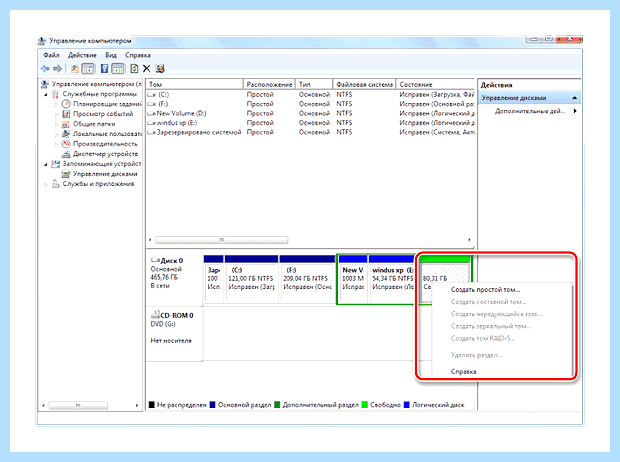Select the (C:) row in volume list
This screenshot has width=620, height=462.
310,95
